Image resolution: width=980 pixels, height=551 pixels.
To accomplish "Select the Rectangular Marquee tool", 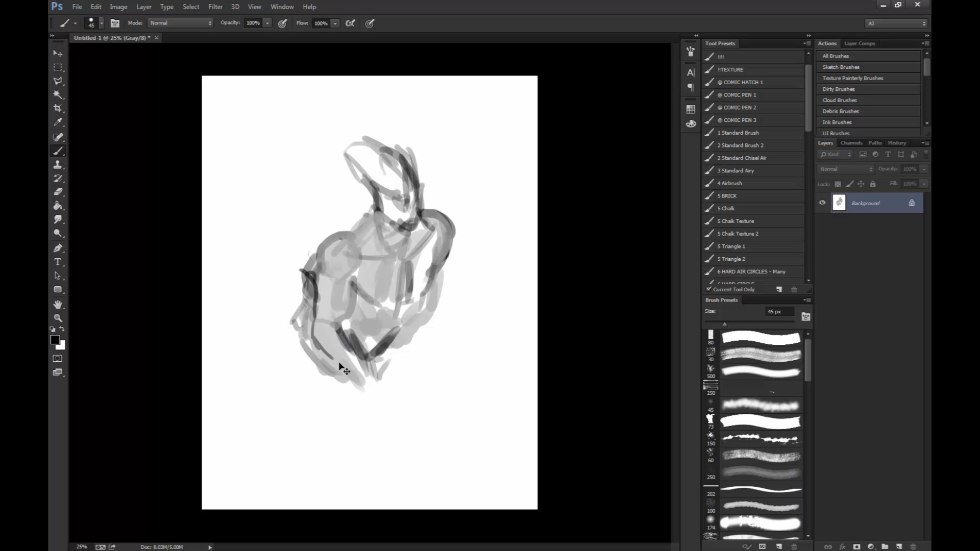I will click(x=58, y=67).
